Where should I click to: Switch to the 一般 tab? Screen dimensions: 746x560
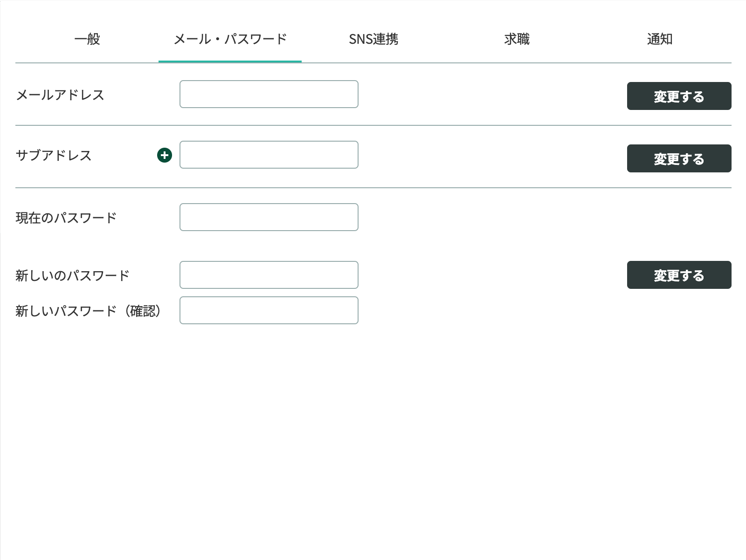coord(87,39)
